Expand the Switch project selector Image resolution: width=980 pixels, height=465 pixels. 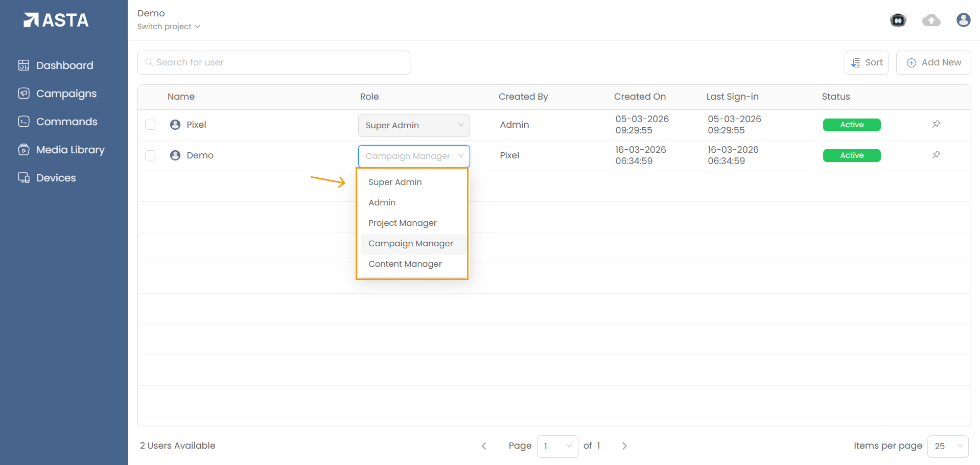click(x=169, y=27)
